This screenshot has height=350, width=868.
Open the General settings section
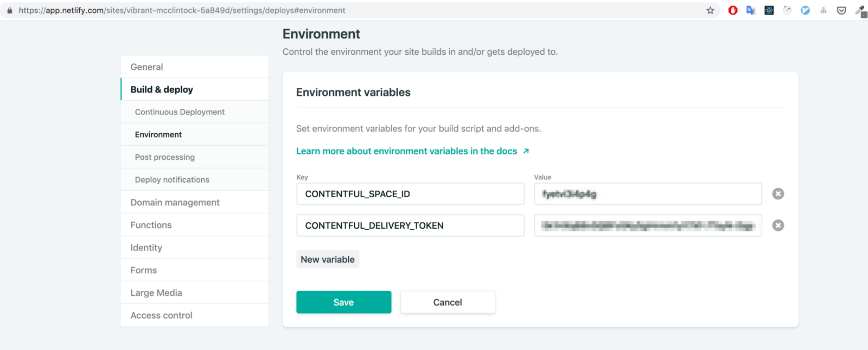click(x=195, y=67)
